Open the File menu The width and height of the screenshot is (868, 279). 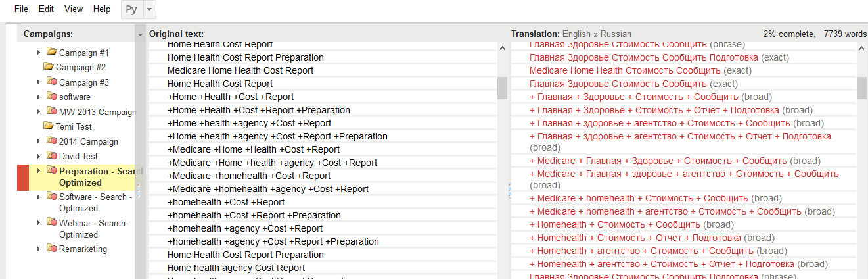click(21, 9)
